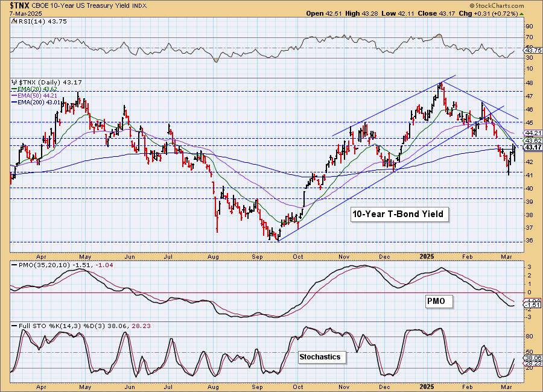Click 'Apr' on the price panel date axis

pyautogui.click(x=41, y=257)
